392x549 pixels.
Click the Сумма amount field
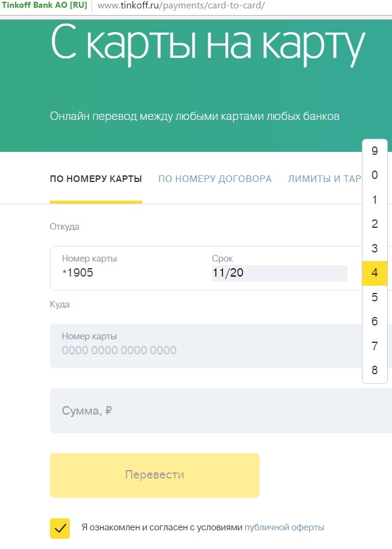tap(205, 411)
